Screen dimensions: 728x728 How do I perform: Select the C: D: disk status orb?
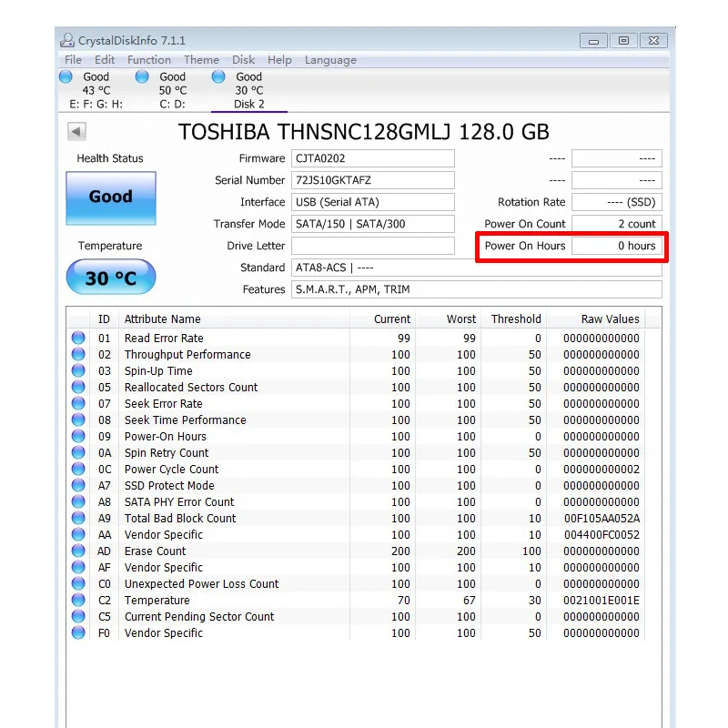(142, 77)
